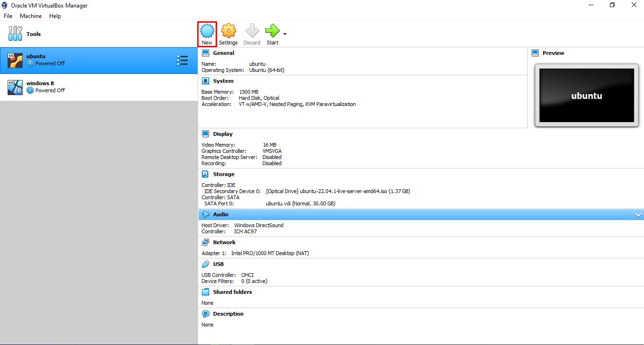Viewport: 644px width, 345px height.
Task: Click the Remote Desktop Server Disabled value
Action: [272, 157]
